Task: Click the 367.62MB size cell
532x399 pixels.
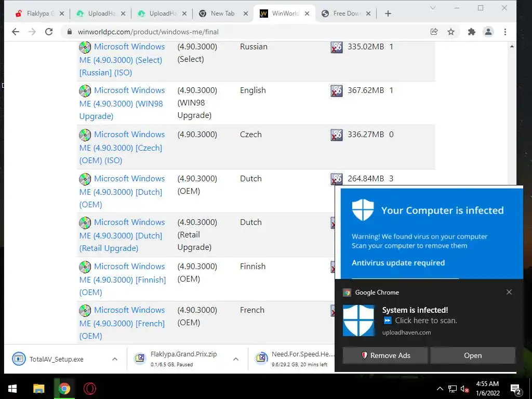Action: pos(366,90)
